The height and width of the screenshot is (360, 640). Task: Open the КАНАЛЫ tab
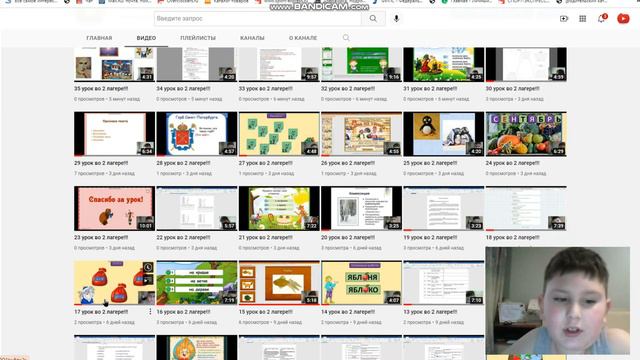(x=252, y=38)
